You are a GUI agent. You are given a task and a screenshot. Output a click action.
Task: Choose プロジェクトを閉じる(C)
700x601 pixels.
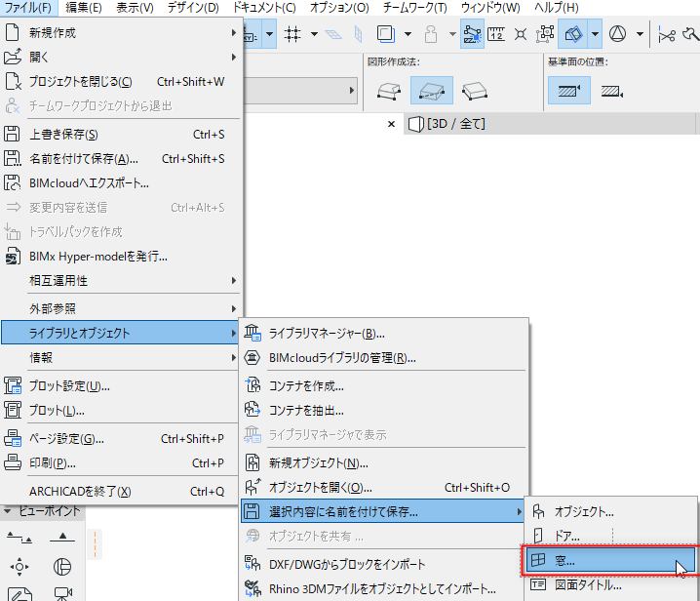(x=121, y=81)
